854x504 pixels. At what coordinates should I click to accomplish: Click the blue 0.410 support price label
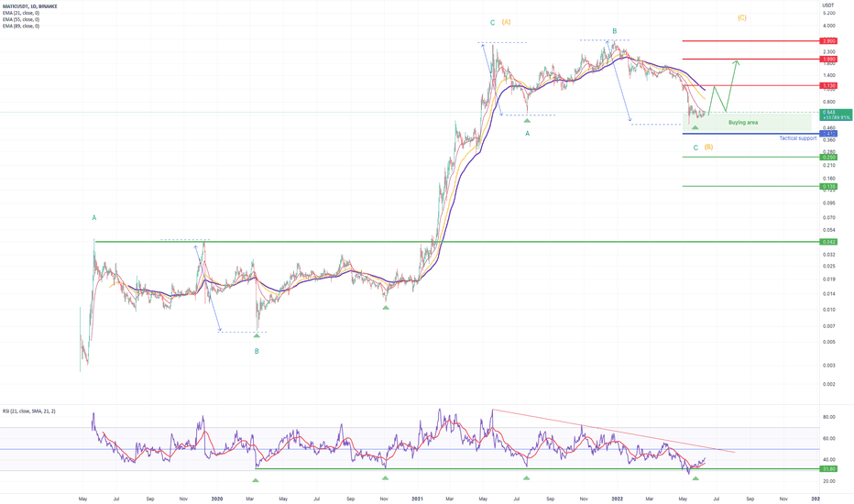[x=828, y=134]
